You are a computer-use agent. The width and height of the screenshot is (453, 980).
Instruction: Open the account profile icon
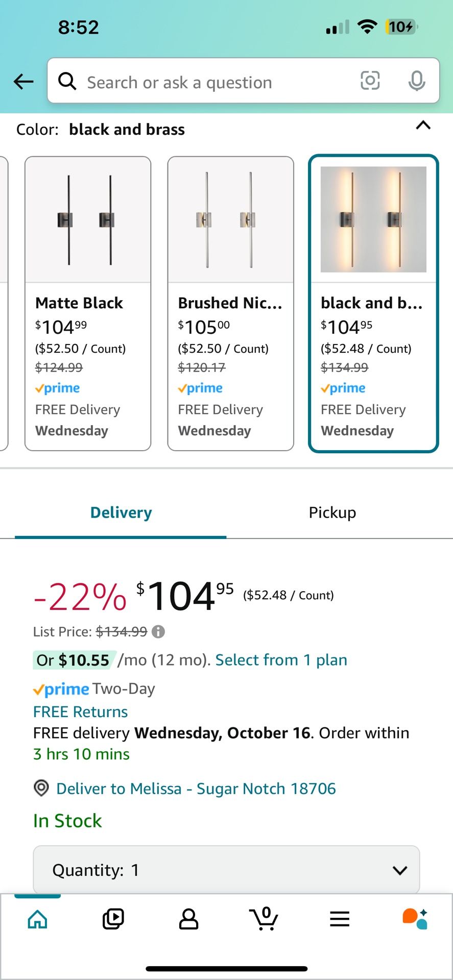(x=188, y=919)
